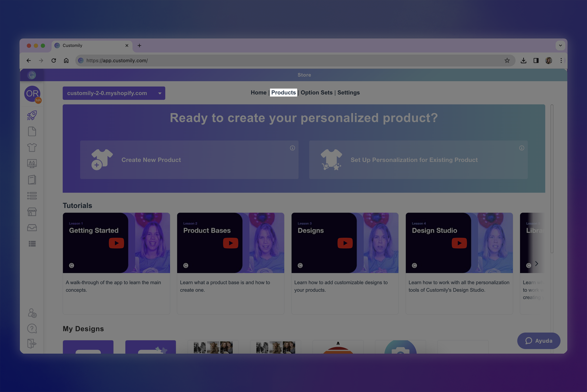Play the Lesson 2 Product Bases video
The width and height of the screenshot is (587, 392).
230,243
